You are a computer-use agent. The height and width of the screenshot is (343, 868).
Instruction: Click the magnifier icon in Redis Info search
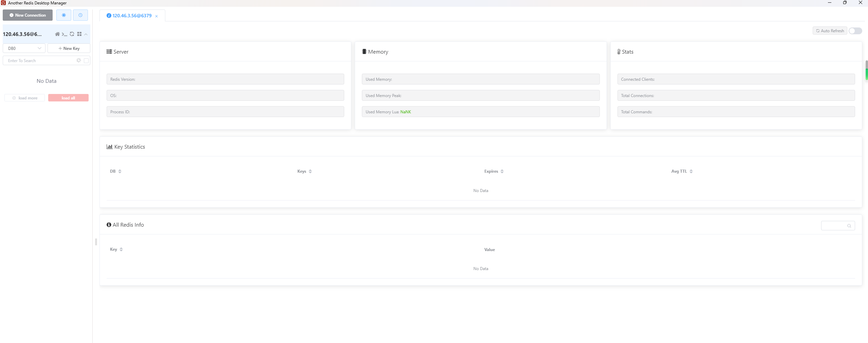coord(849,226)
